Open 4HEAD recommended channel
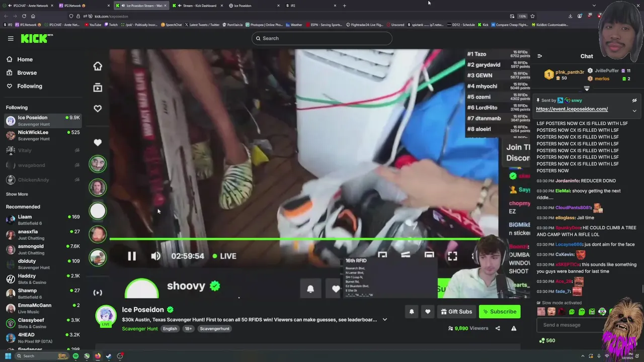Viewport: 644px width, 362px height. (x=43, y=338)
